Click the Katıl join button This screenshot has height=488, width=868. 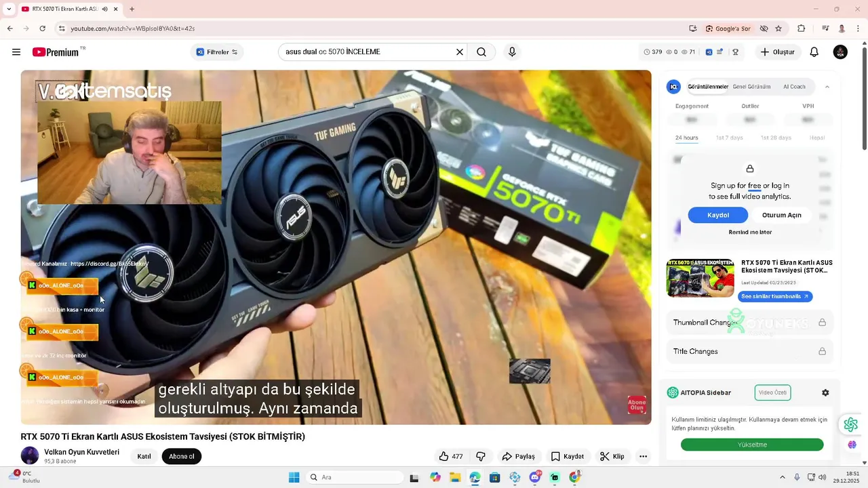tap(144, 456)
